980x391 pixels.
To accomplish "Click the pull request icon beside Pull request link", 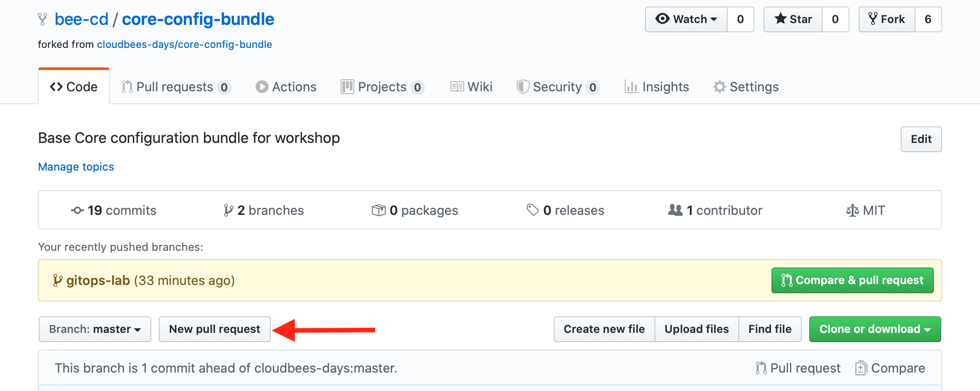I will [761, 368].
